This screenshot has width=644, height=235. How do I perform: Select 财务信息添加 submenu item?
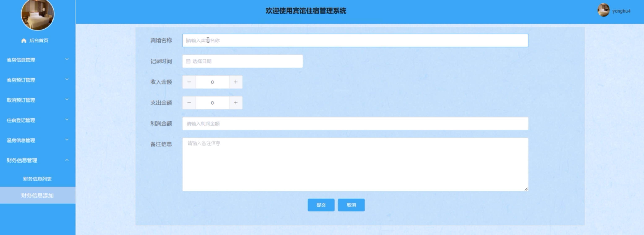[x=38, y=196]
